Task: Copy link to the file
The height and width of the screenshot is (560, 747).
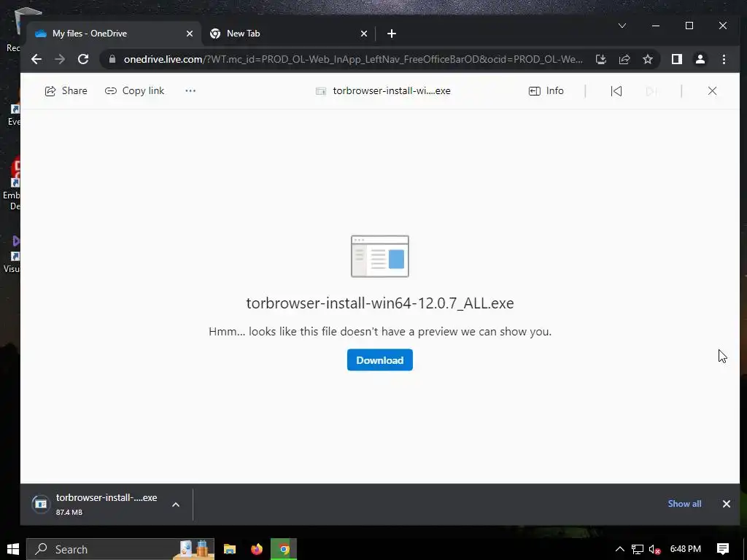Action: click(134, 91)
